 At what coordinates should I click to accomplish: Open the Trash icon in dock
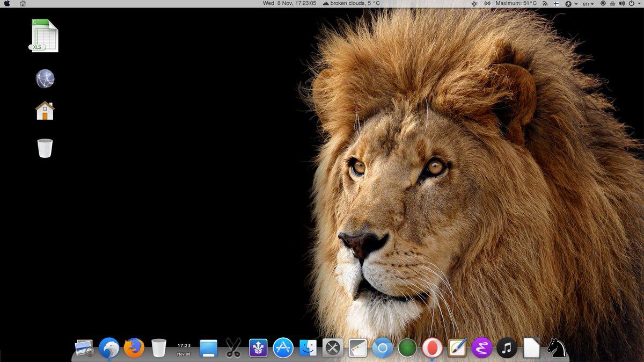click(x=159, y=348)
